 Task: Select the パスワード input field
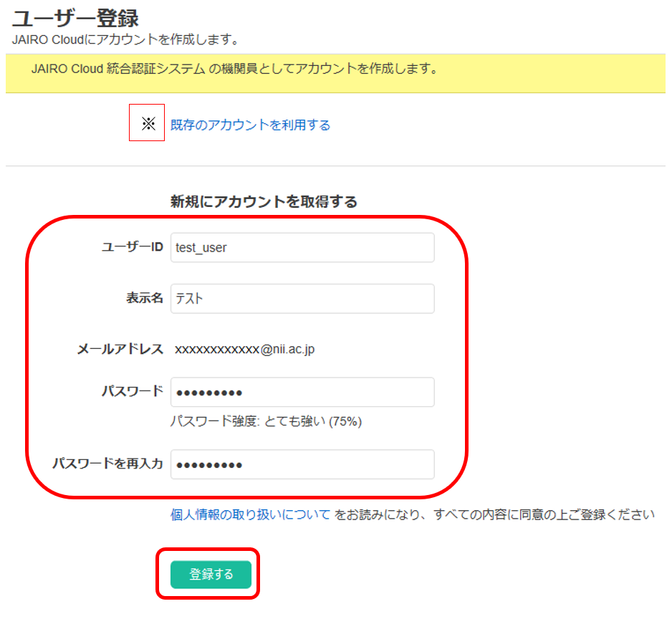click(x=302, y=393)
